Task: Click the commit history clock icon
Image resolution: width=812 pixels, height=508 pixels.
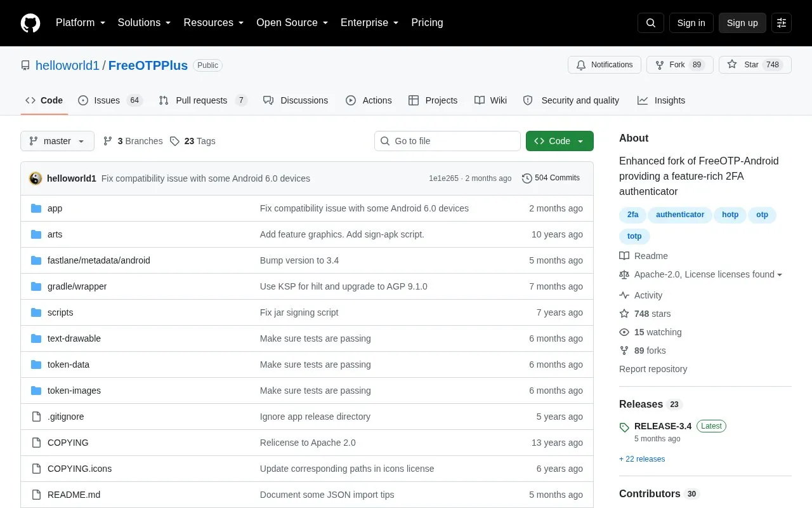Action: [527, 178]
